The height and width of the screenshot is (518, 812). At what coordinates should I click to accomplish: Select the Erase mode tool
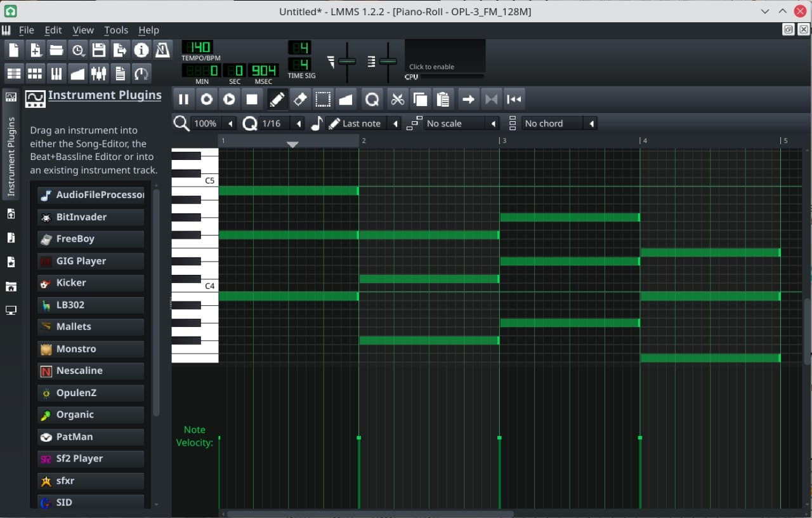pyautogui.click(x=300, y=99)
